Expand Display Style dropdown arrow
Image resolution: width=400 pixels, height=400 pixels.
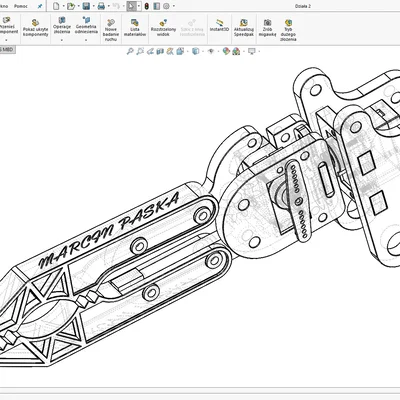203,51
